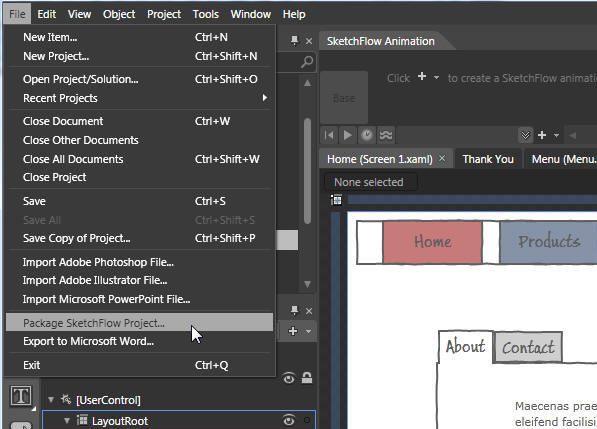The height and width of the screenshot is (429, 597).
Task: Click the easing wave icon
Action: [386, 135]
